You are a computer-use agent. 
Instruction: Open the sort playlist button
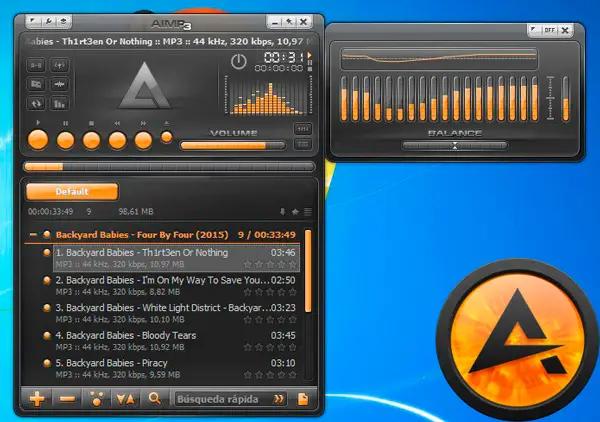point(126,399)
